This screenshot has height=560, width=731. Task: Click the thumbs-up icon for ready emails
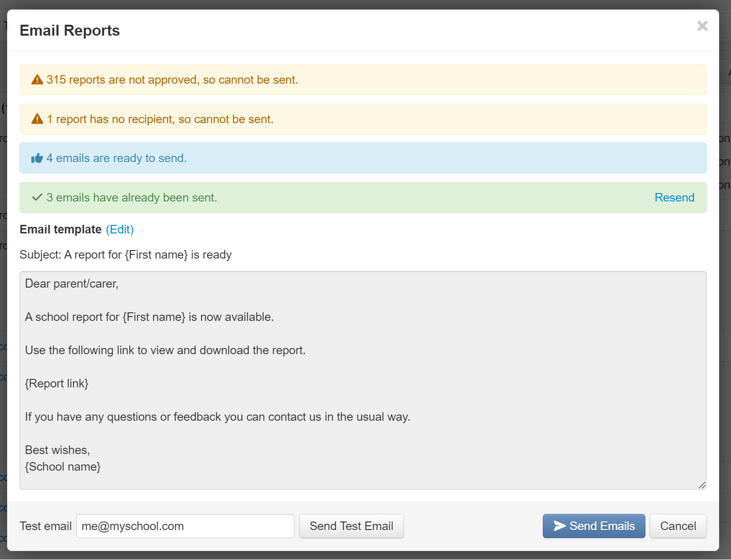37,158
